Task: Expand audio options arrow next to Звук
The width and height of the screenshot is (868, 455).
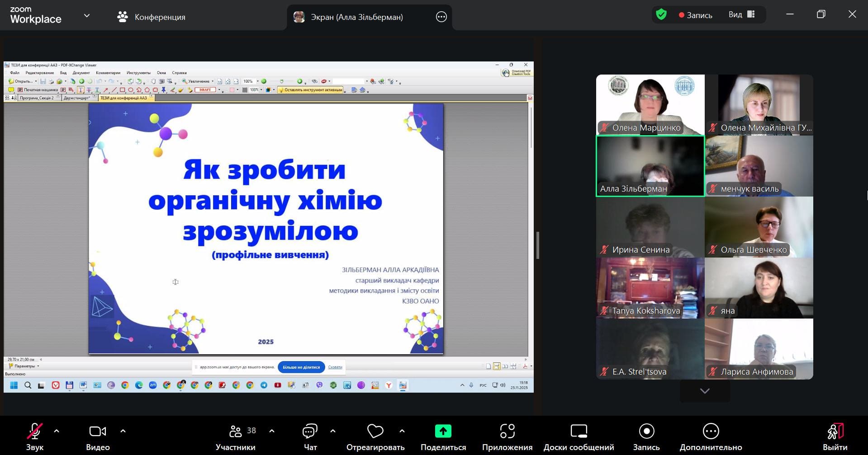Action: point(57,431)
